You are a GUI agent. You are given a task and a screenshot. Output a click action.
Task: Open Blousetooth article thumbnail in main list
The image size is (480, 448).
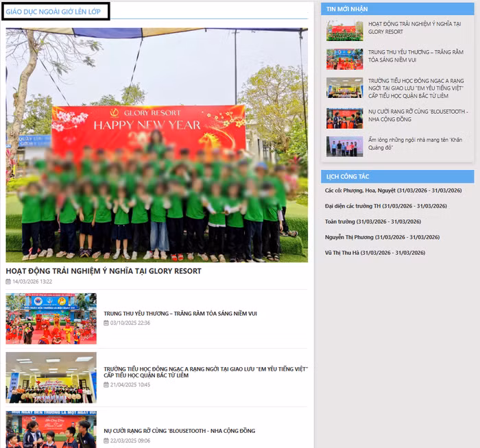coord(51,430)
